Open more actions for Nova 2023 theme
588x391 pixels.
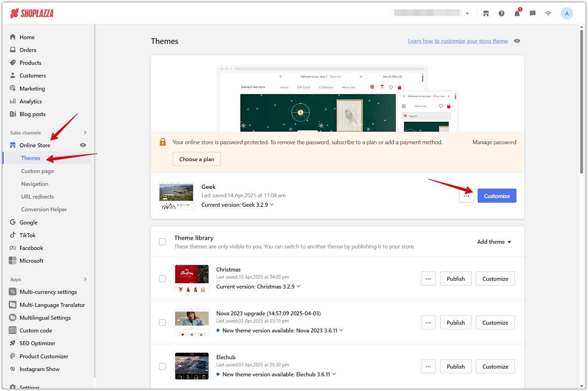coord(428,322)
